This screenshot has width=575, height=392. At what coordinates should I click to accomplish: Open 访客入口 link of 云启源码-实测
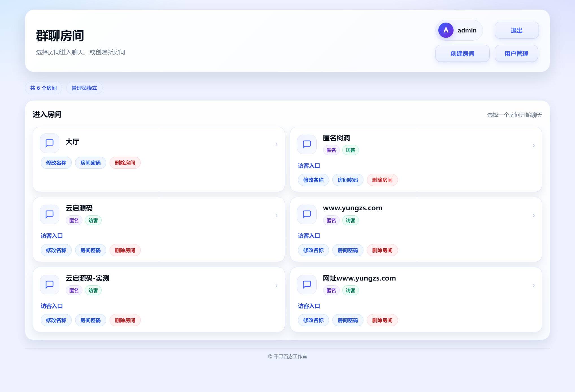[x=52, y=306]
